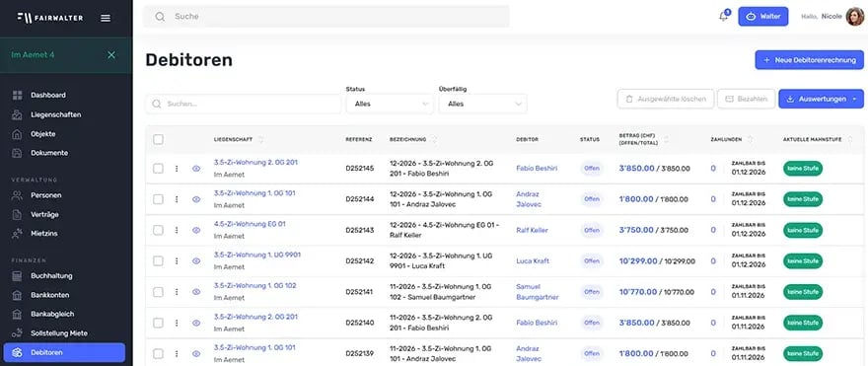
Task: Open Nicole's profile avatar
Action: click(x=854, y=17)
